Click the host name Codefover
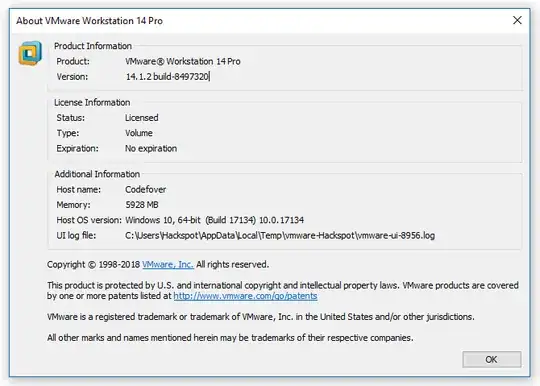 click(145, 189)
